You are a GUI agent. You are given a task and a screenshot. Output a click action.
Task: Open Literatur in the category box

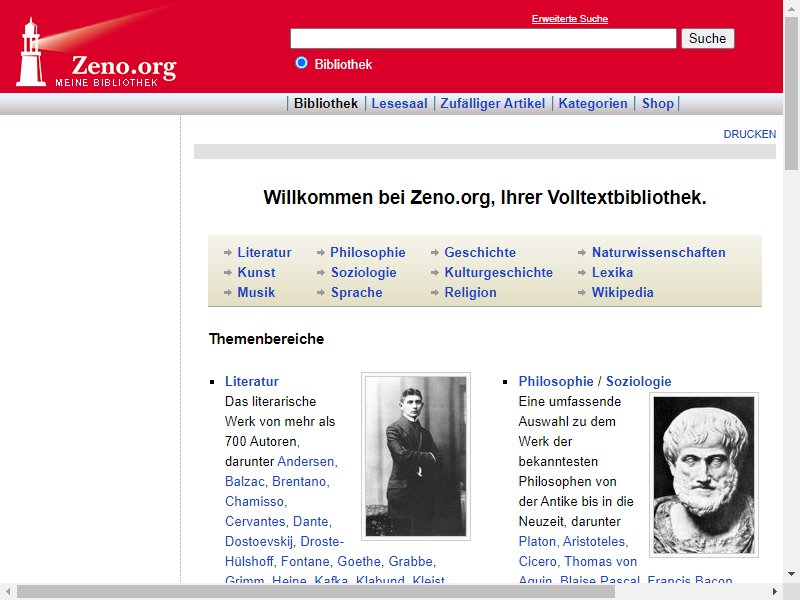(x=264, y=253)
